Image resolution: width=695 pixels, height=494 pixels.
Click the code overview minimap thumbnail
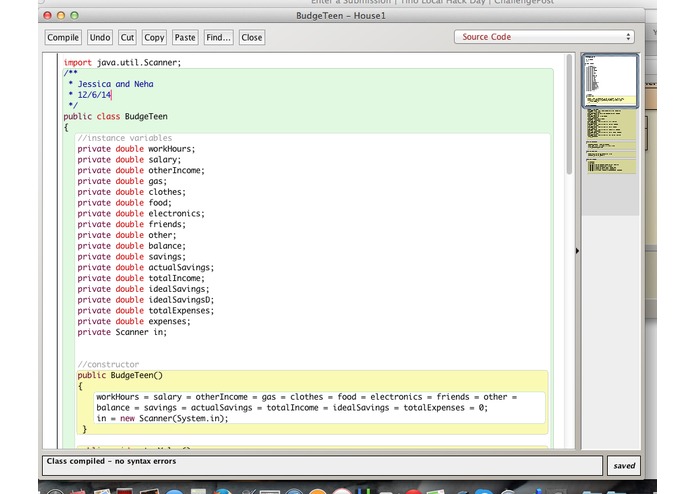(x=610, y=81)
